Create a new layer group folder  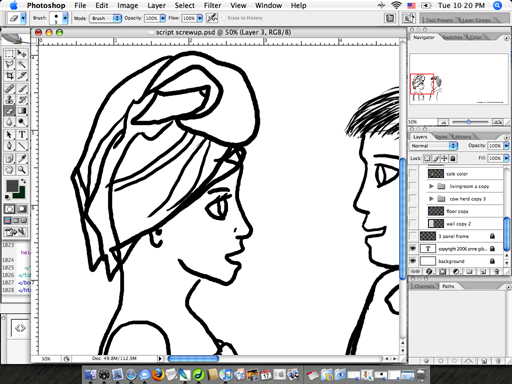470,272
